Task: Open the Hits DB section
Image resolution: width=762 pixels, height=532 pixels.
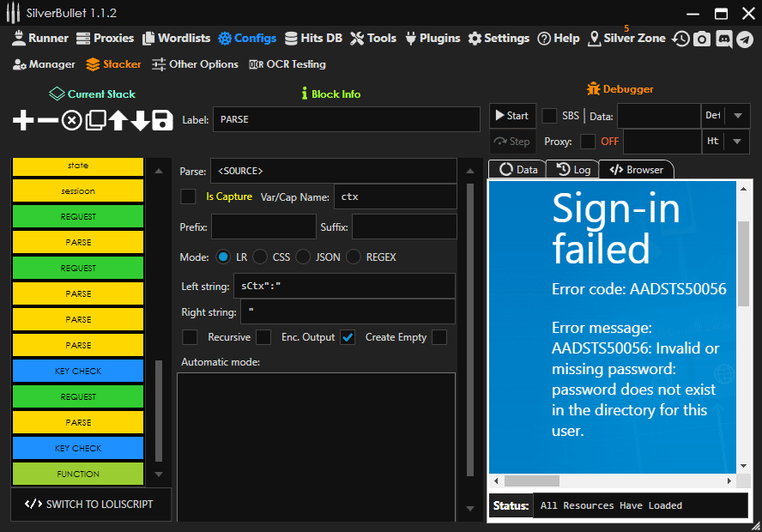Action: pyautogui.click(x=313, y=38)
